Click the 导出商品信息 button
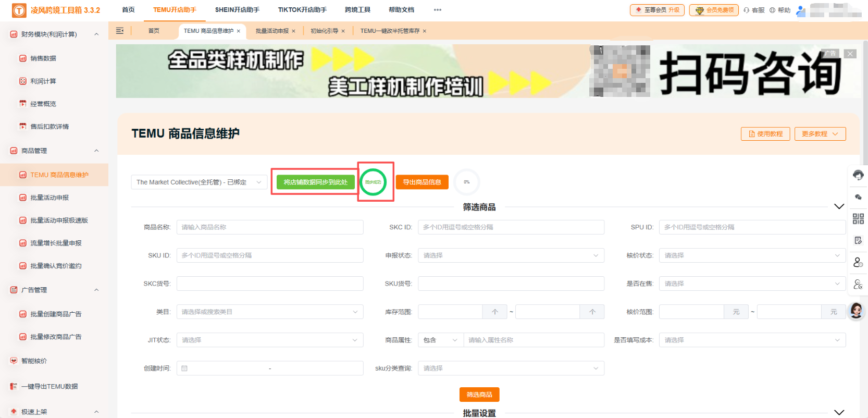 point(422,182)
